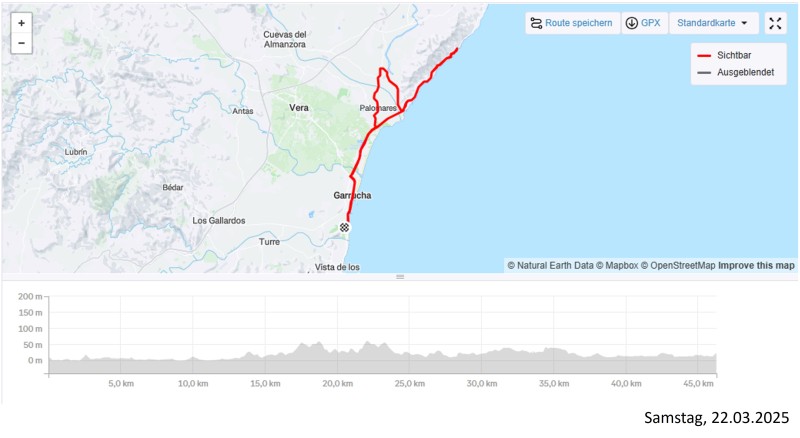Image resolution: width=800 pixels, height=438 pixels.
Task: Zoom in on the map
Action: coord(22,22)
